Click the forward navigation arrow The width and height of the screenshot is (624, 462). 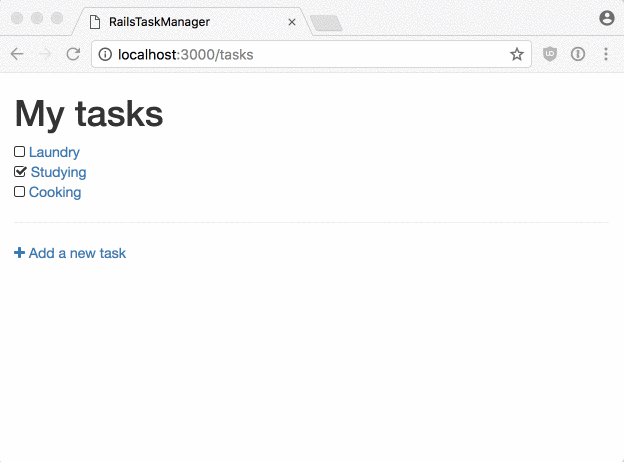(x=45, y=54)
